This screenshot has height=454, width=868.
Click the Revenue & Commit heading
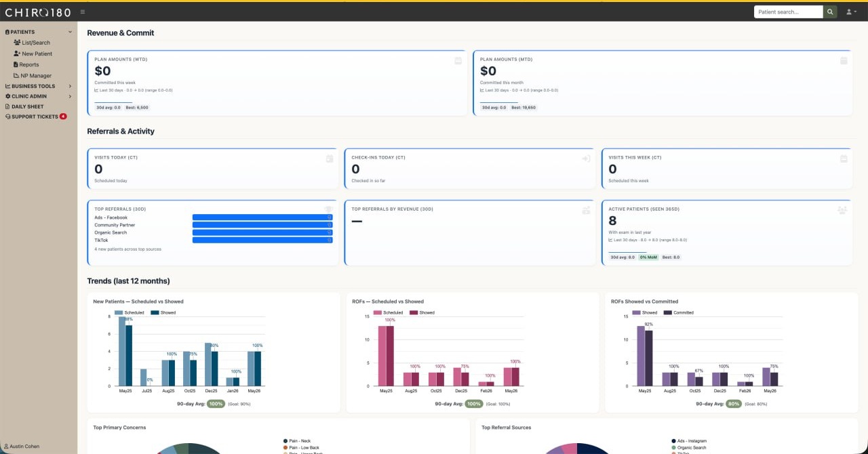click(x=120, y=33)
